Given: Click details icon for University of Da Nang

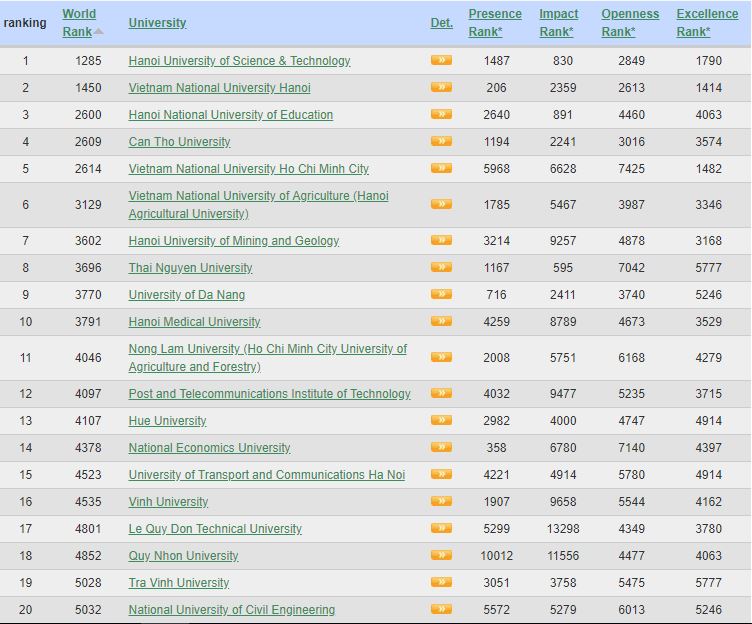Looking at the screenshot, I should tap(441, 294).
